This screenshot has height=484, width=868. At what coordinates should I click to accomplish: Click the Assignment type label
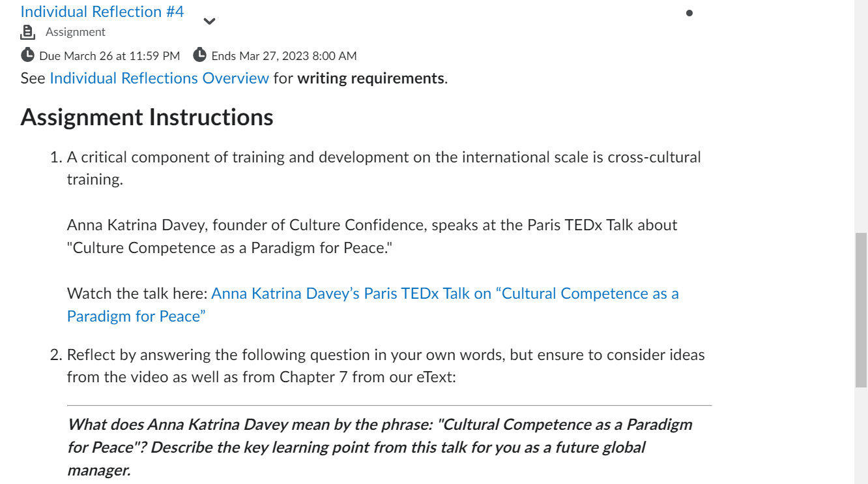(x=76, y=32)
